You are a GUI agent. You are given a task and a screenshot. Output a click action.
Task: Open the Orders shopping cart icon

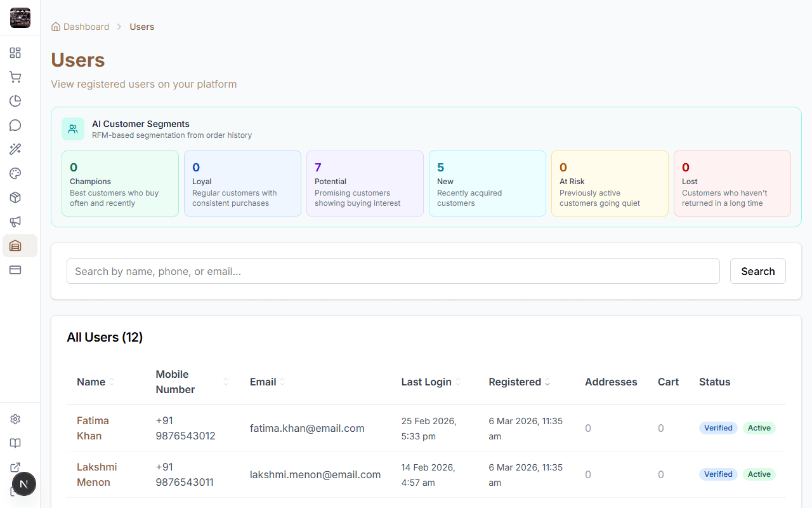tap(15, 77)
